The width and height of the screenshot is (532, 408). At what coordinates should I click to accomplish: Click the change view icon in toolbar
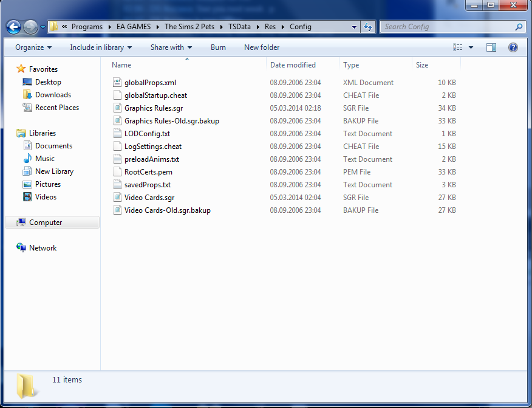click(458, 47)
